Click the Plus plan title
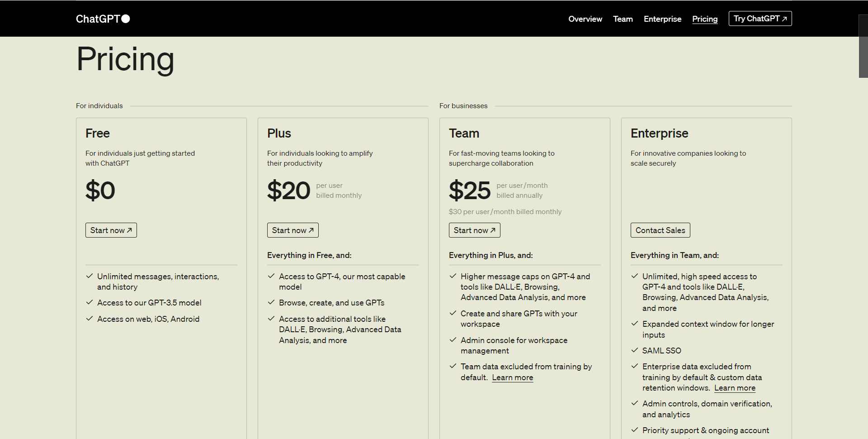 pos(279,134)
